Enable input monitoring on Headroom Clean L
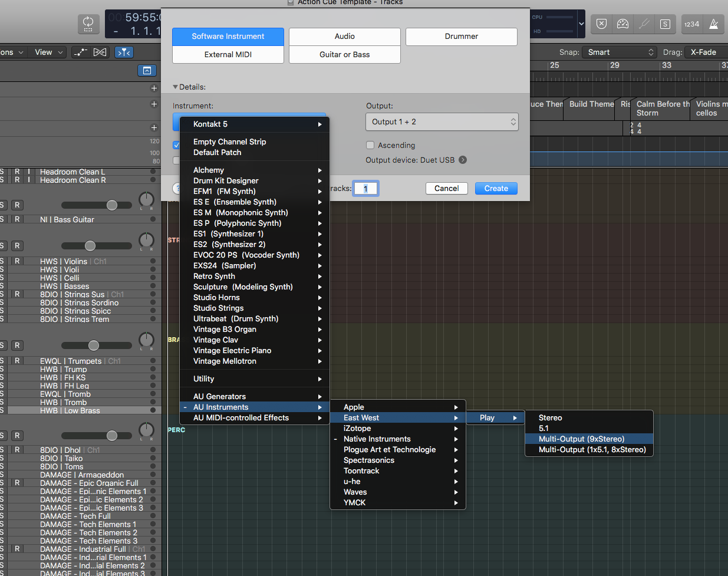This screenshot has width=728, height=576. pos(29,172)
